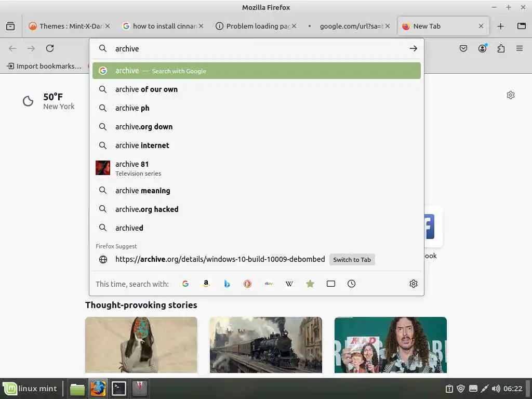Search open tabs with tabs icon

pyautogui.click(x=331, y=284)
